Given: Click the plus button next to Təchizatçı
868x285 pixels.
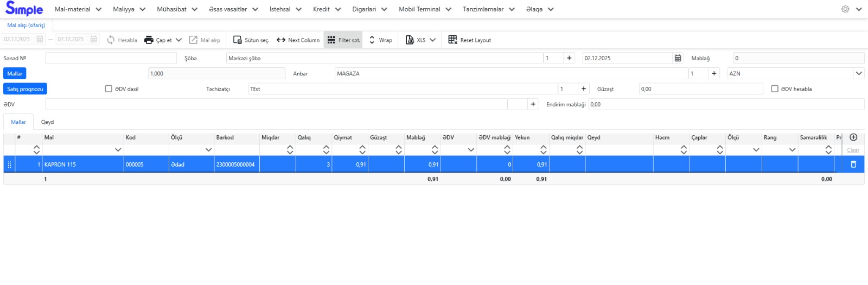Looking at the screenshot, I should [584, 89].
